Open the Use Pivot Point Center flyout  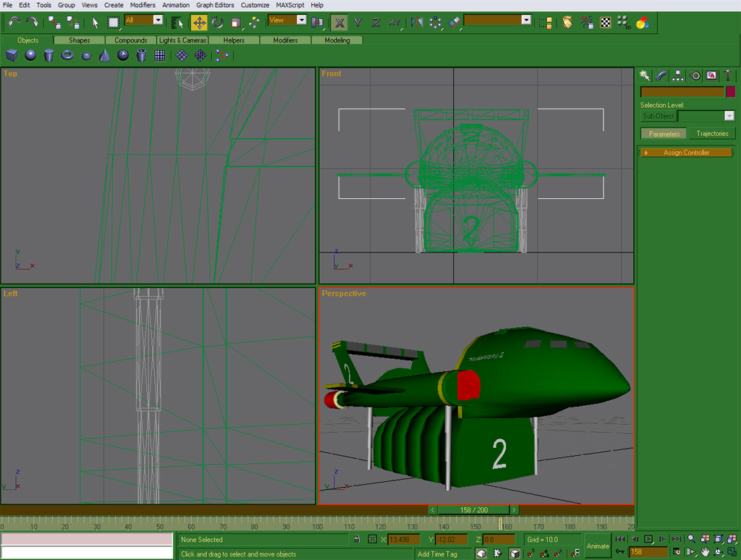(x=317, y=22)
